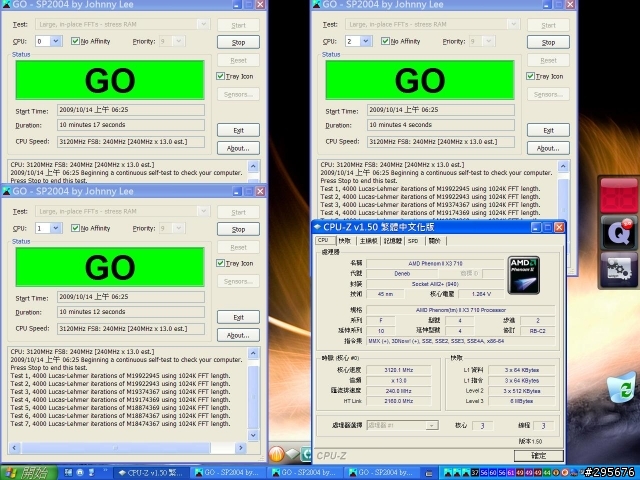Switch to the 主機板 tab in CPU-Z
Viewport: 640px width, 480px height.
click(369, 241)
